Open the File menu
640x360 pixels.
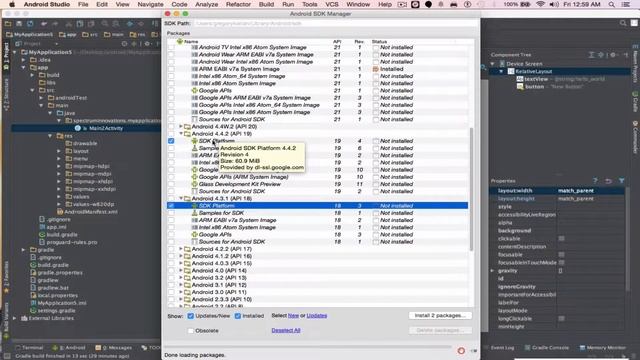83,4
